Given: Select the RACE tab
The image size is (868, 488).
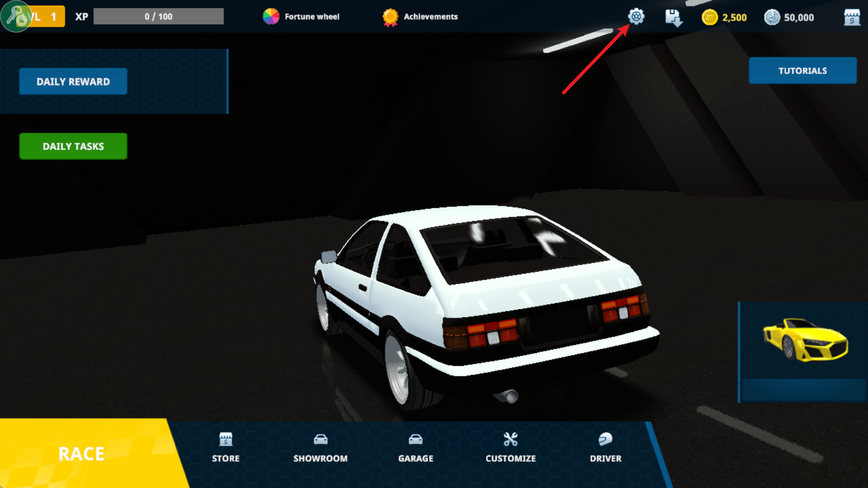Looking at the screenshot, I should [81, 453].
